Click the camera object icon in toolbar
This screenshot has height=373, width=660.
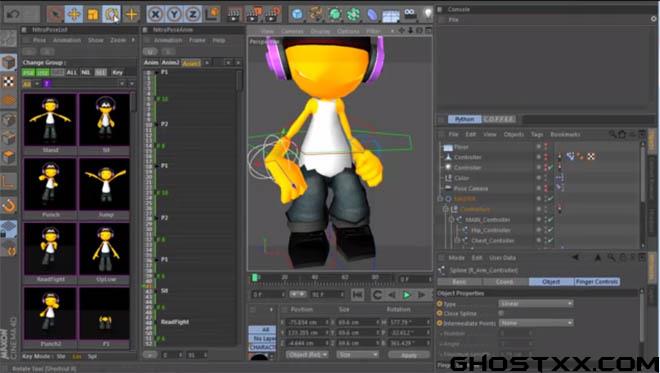pos(409,14)
